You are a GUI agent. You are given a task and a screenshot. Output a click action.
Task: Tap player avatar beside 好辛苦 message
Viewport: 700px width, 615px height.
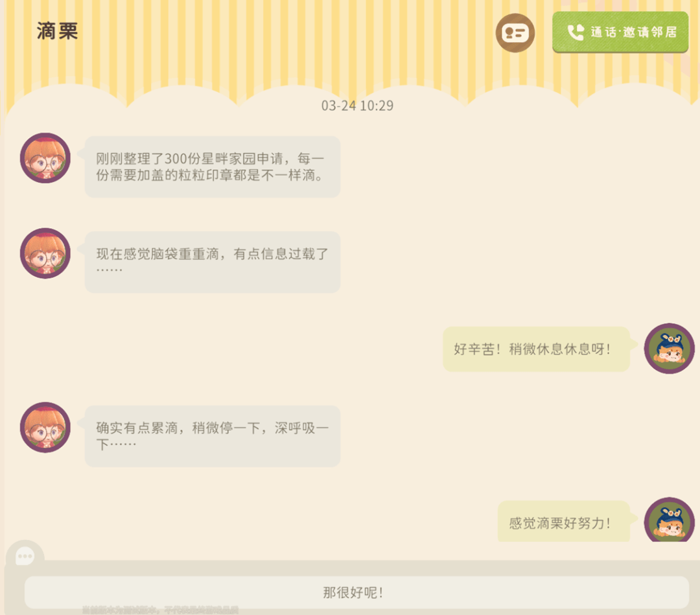(x=669, y=349)
